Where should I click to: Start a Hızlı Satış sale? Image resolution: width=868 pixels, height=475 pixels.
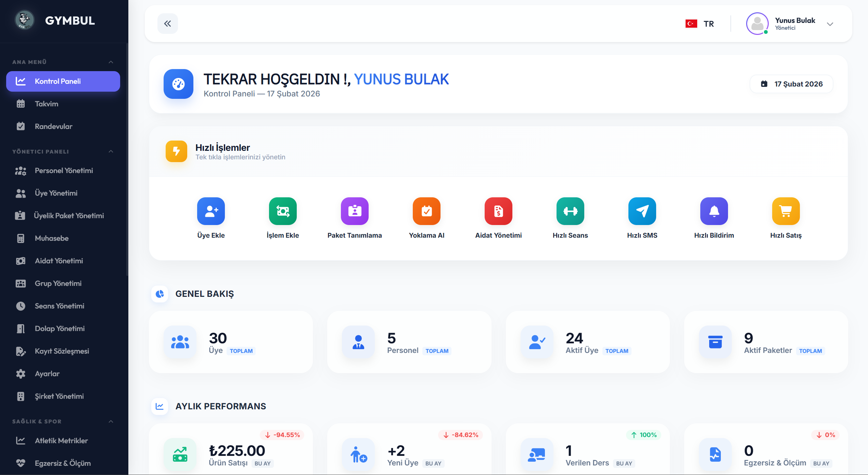tap(786, 217)
